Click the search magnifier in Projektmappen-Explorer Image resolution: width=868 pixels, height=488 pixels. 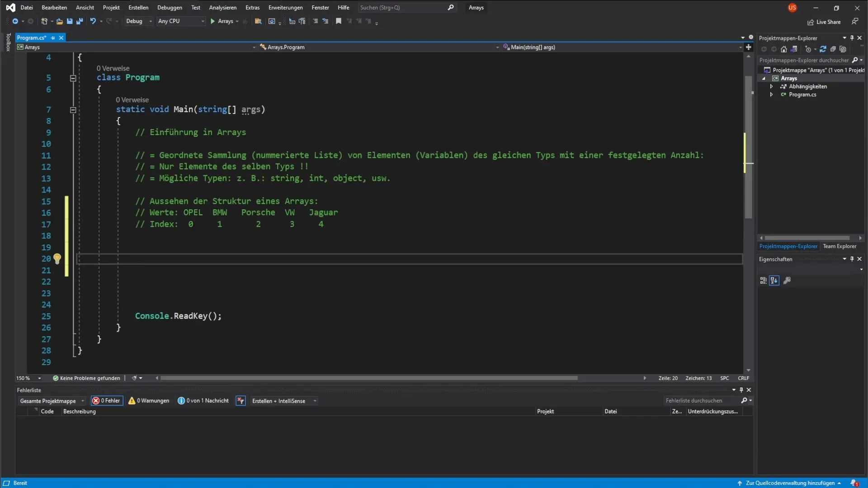tap(855, 60)
